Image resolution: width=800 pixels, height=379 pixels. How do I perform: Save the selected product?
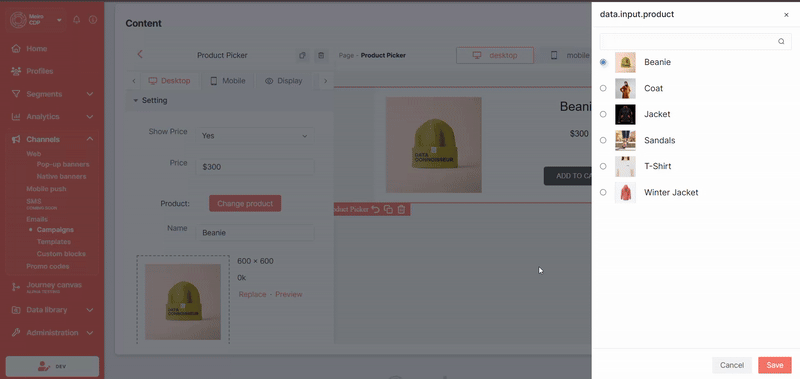tap(774, 365)
